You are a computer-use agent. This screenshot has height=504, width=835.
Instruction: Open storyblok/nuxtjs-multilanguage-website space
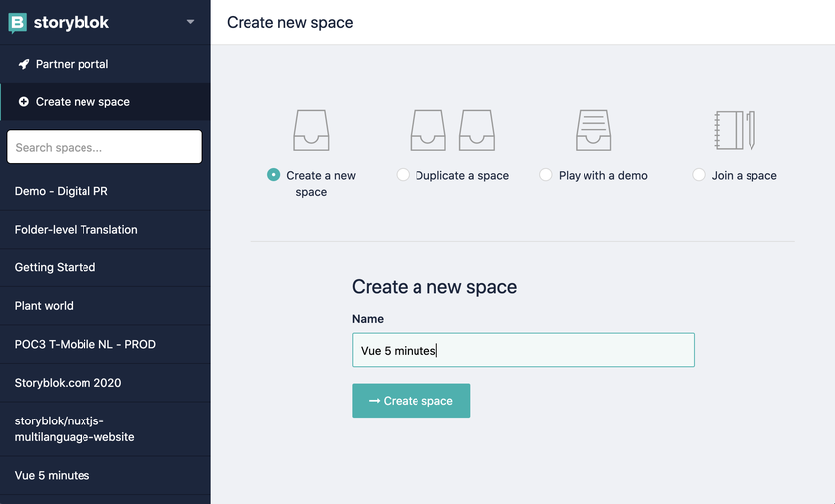(105, 428)
